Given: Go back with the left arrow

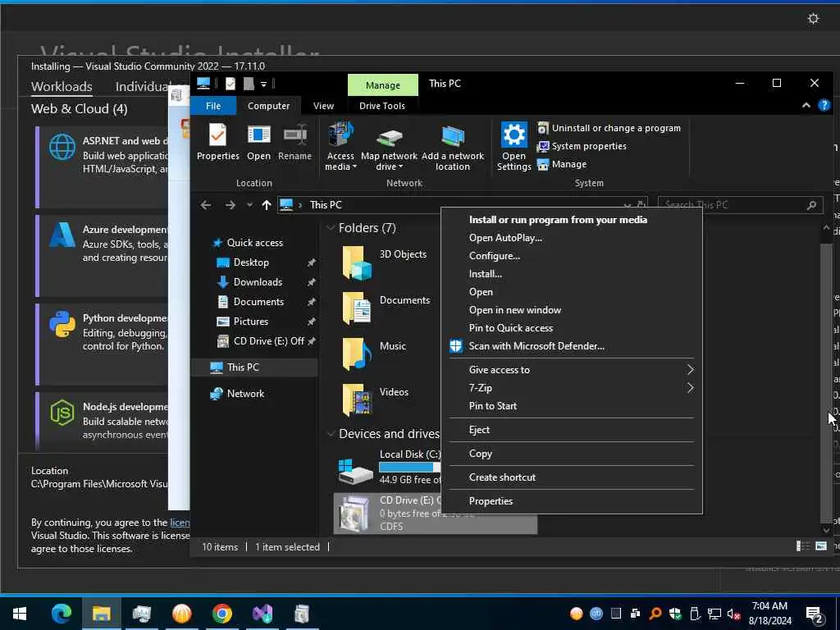Looking at the screenshot, I should click(x=206, y=205).
